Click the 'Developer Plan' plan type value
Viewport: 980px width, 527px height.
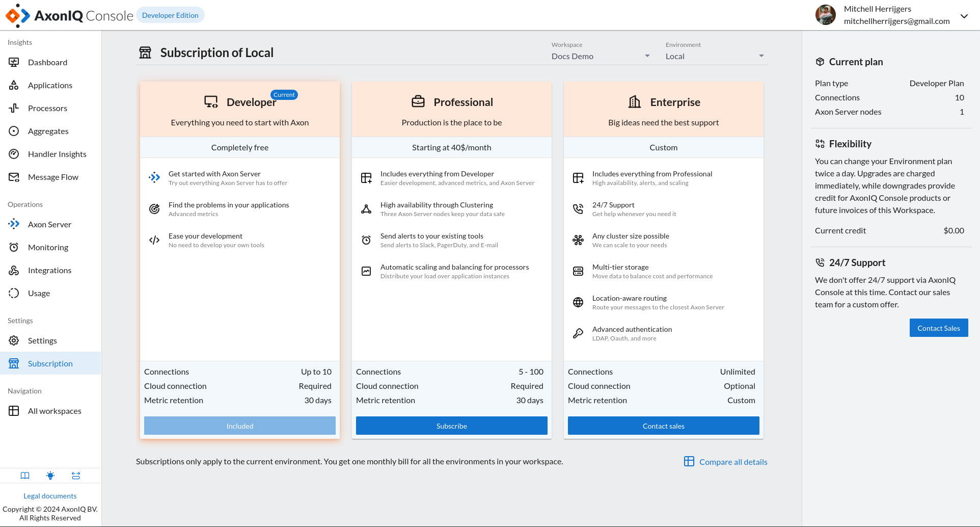point(937,83)
